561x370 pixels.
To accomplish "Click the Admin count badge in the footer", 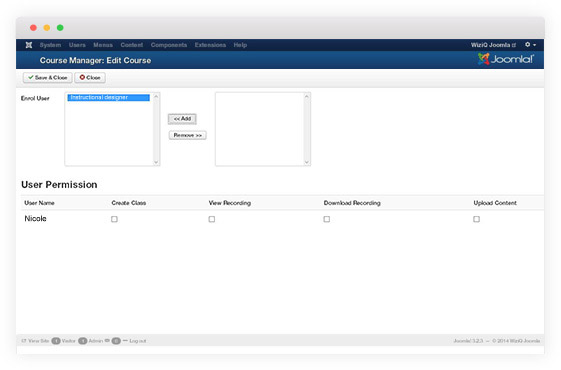I will pyautogui.click(x=83, y=341).
